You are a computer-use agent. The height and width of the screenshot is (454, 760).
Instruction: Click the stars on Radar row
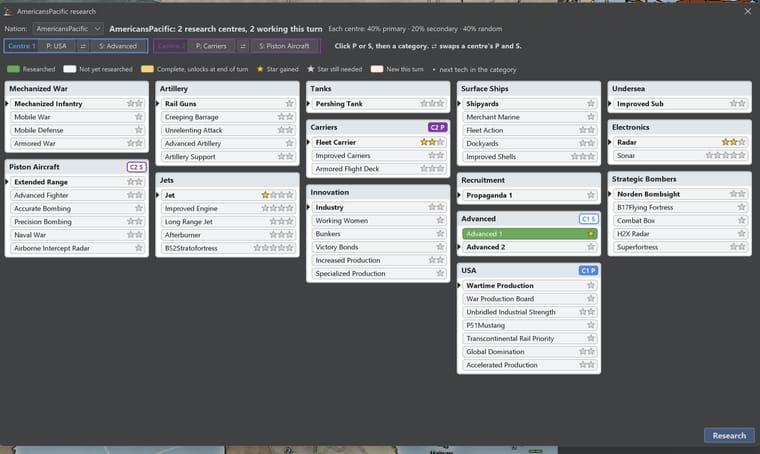(733, 142)
